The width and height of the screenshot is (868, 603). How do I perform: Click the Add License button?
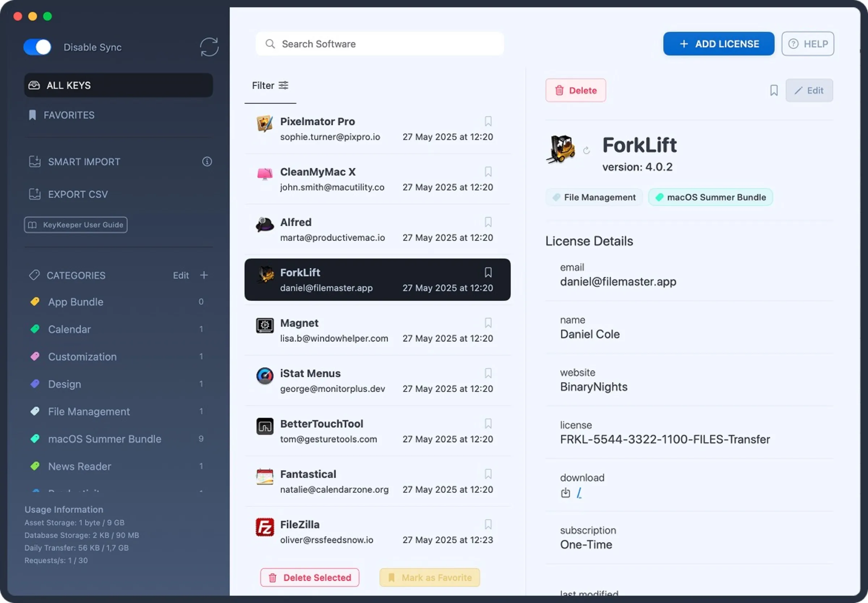click(718, 44)
